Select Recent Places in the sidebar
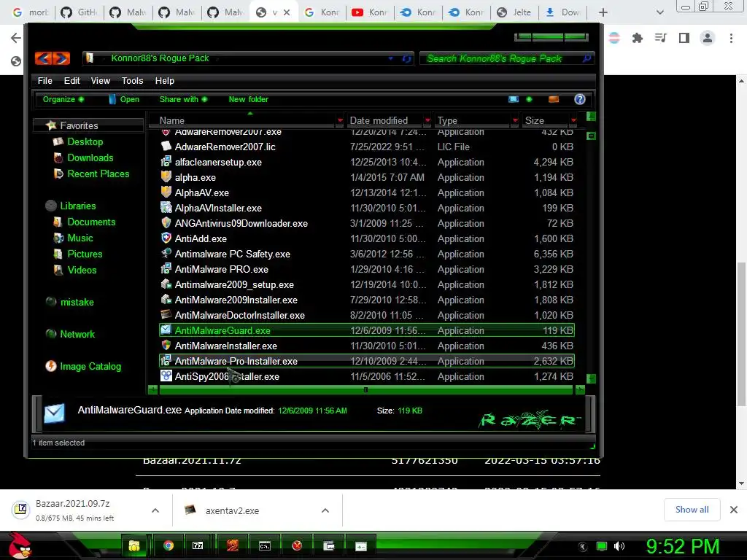 click(x=98, y=174)
